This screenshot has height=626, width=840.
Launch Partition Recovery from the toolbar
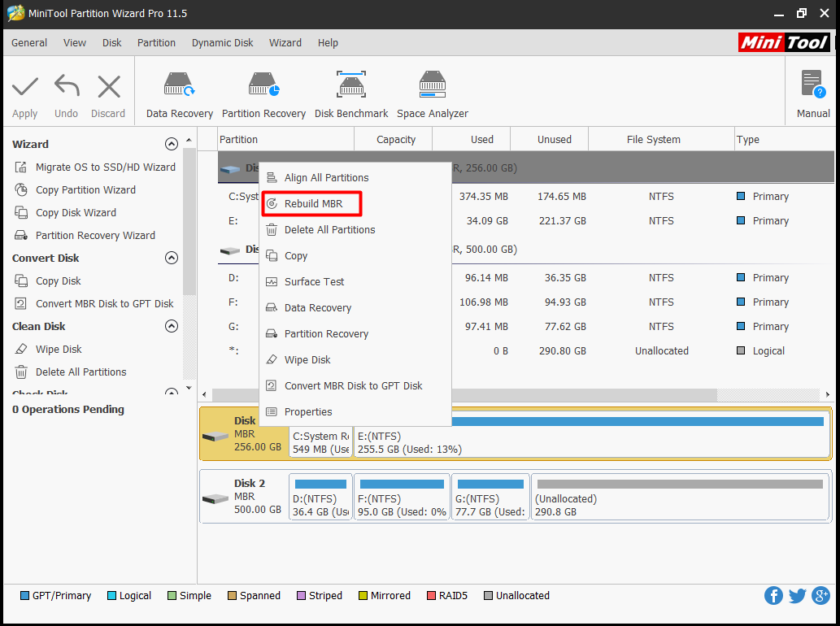[x=263, y=94]
